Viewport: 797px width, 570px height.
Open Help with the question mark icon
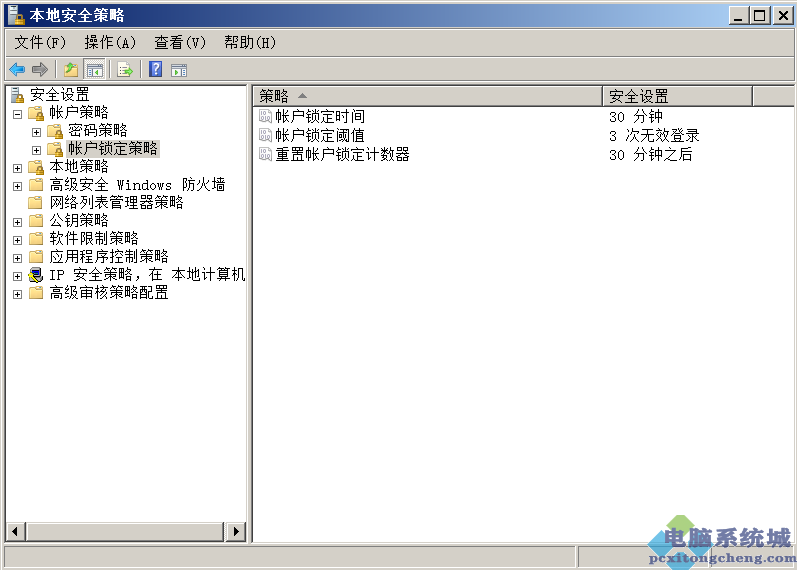[x=156, y=69]
